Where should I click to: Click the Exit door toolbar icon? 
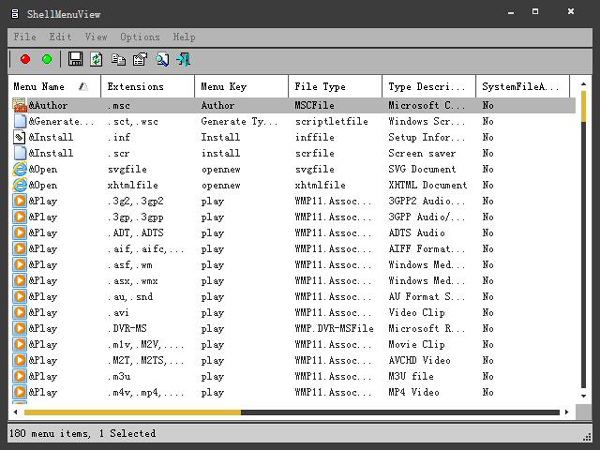183,60
